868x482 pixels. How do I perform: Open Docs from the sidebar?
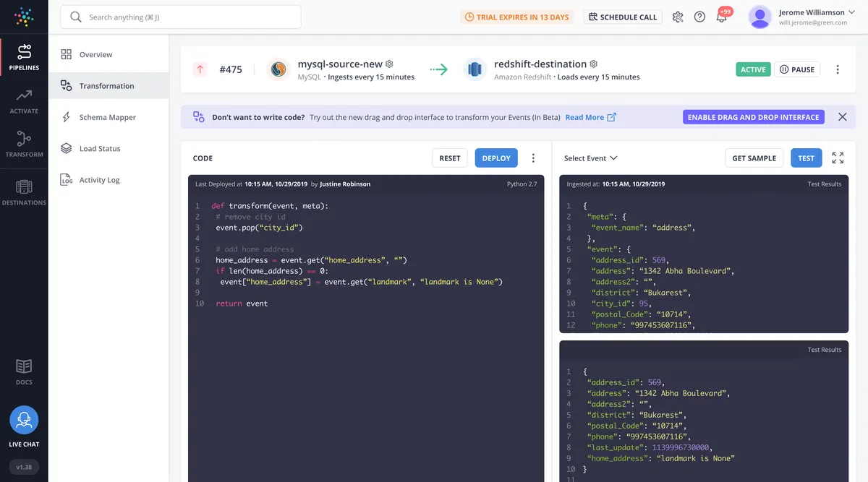[x=24, y=371]
